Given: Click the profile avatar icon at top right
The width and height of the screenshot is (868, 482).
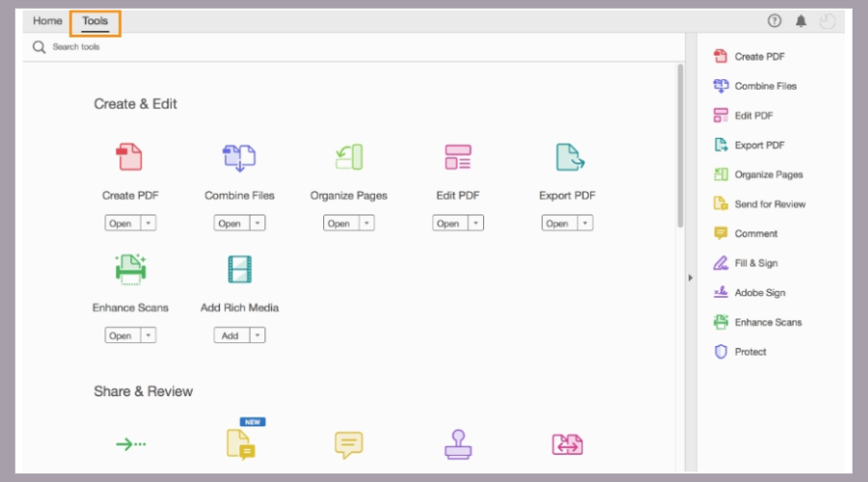Looking at the screenshot, I should (827, 21).
